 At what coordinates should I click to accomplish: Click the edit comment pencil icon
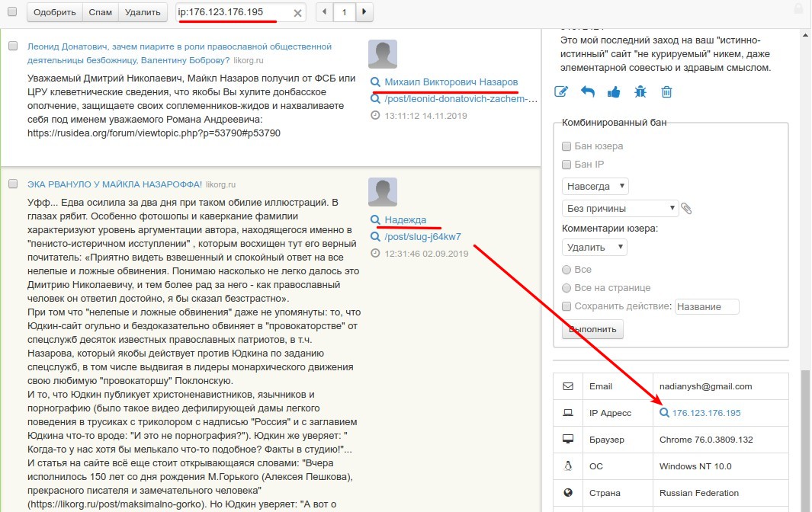point(561,92)
